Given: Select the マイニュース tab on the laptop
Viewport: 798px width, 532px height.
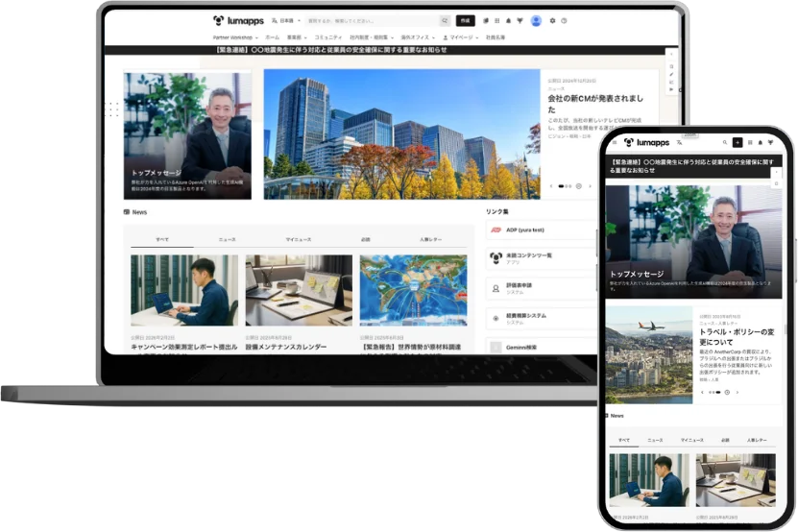Looking at the screenshot, I should click(299, 239).
